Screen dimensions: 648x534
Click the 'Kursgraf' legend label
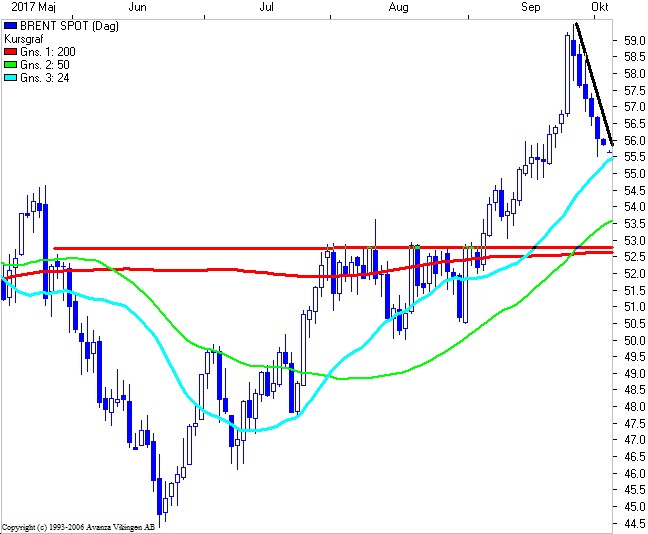[24, 38]
